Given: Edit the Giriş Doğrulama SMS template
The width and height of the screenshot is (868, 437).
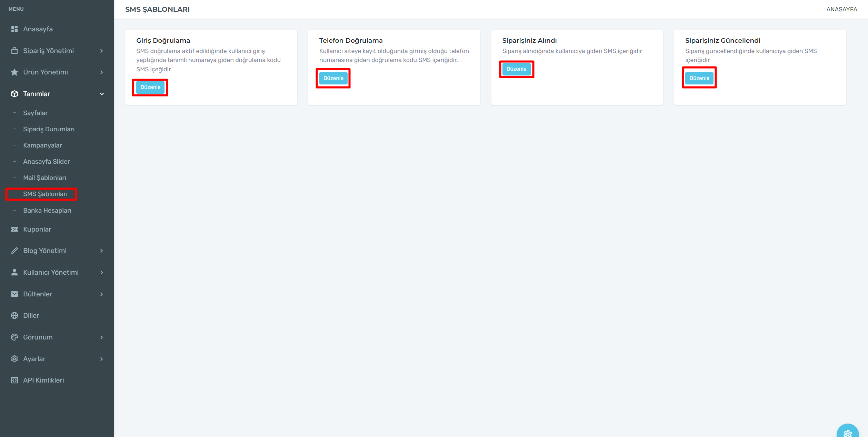Looking at the screenshot, I should pyautogui.click(x=150, y=87).
